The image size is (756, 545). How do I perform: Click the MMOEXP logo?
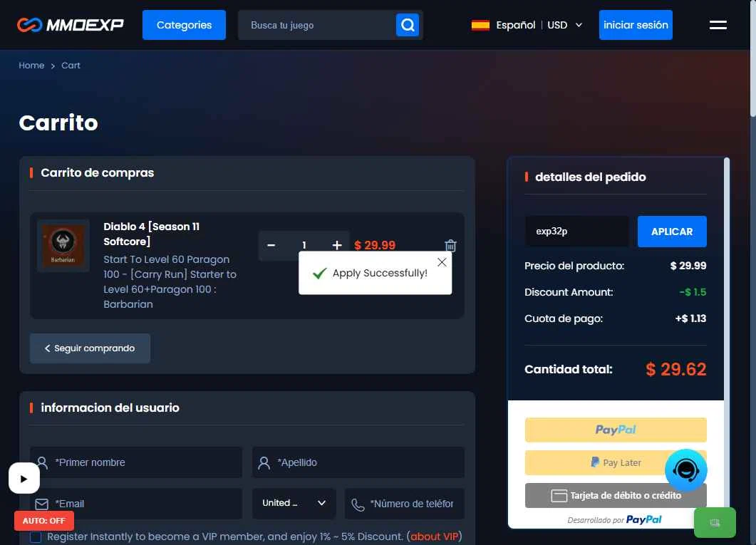pyautogui.click(x=71, y=24)
